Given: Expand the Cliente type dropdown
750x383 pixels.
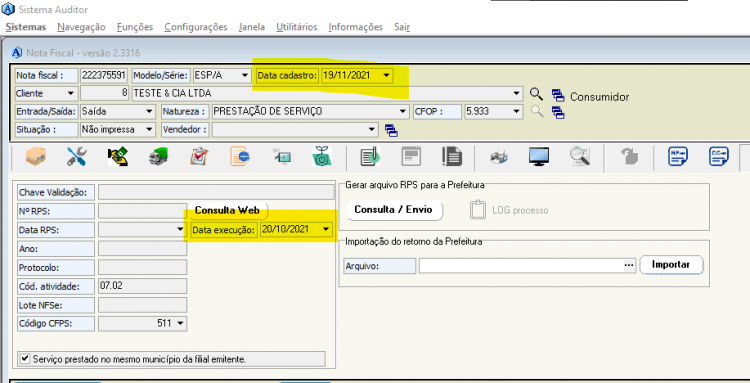Looking at the screenshot, I should (x=71, y=93).
